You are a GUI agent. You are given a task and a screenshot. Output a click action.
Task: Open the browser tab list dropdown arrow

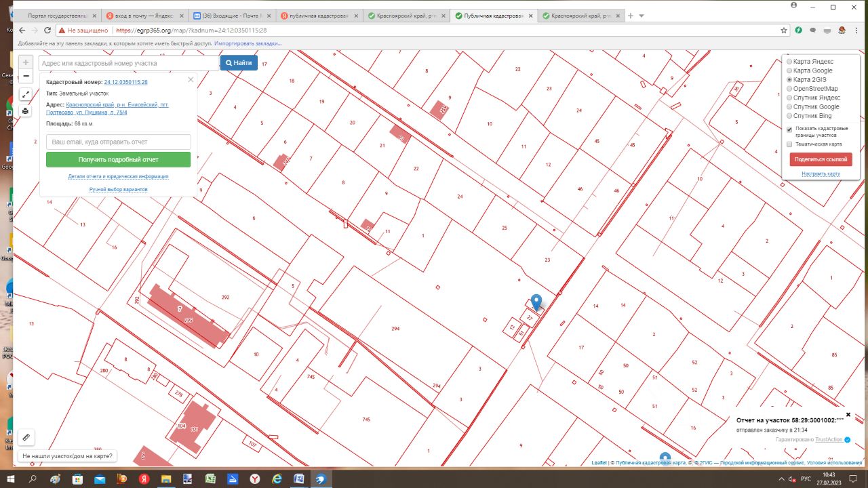[x=642, y=16]
